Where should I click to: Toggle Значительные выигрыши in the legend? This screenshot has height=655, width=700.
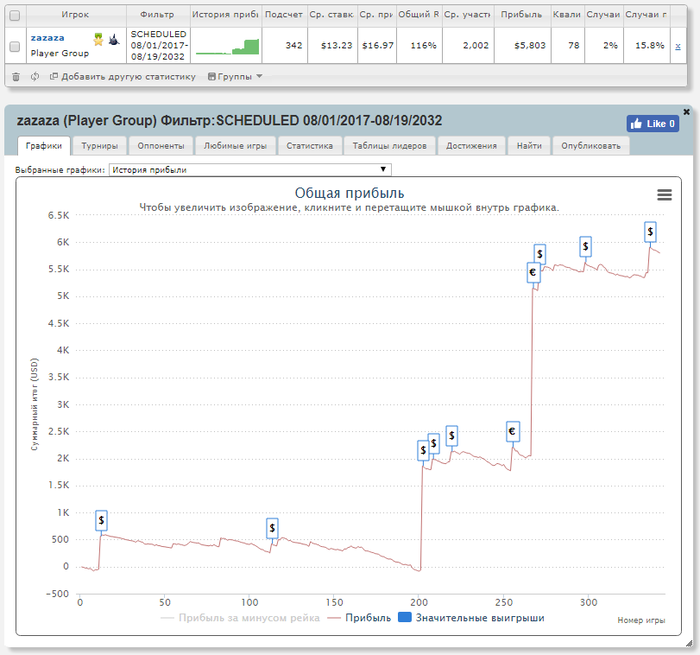[471, 618]
